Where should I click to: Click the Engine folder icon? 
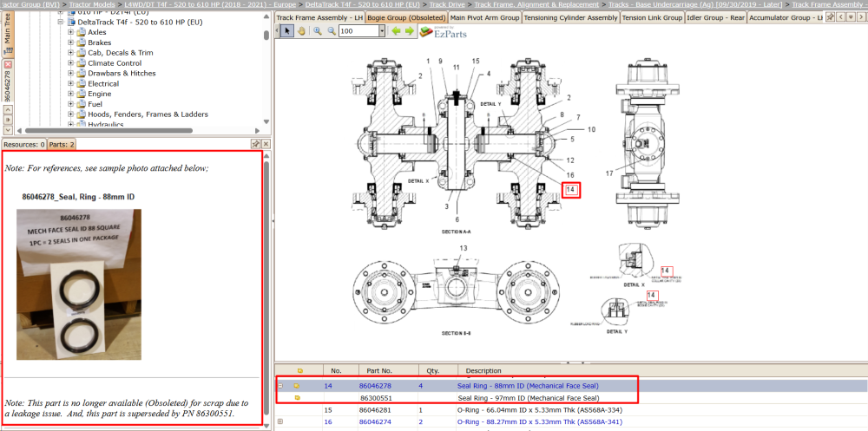82,94
